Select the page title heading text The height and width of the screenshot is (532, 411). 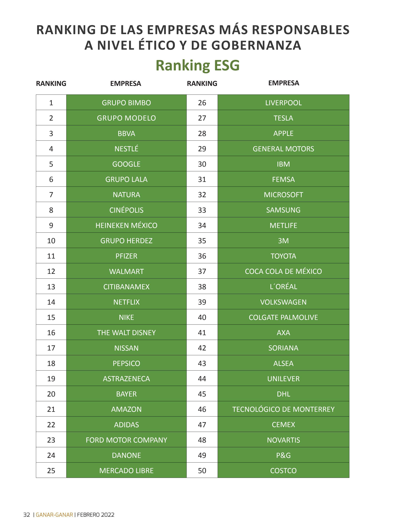pyautogui.click(x=193, y=37)
